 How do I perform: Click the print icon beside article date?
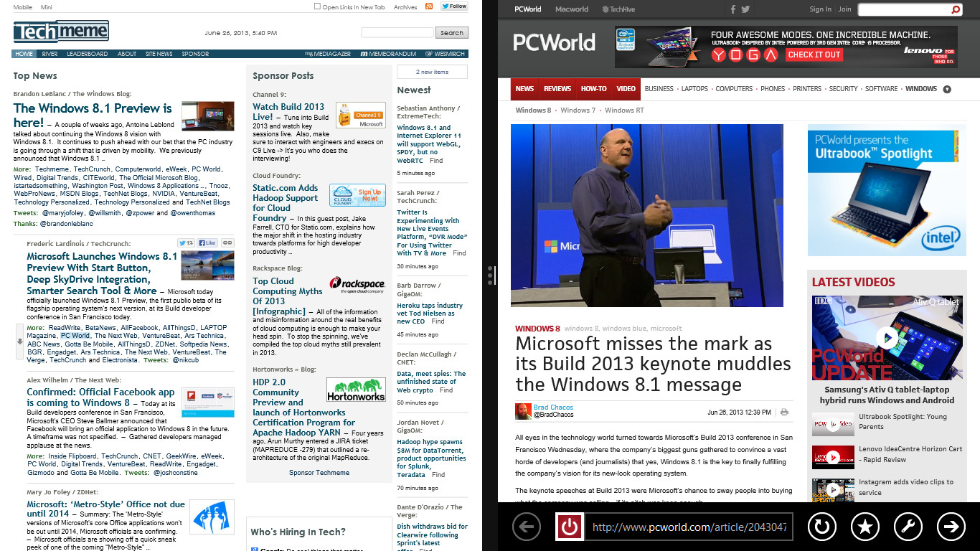click(x=784, y=413)
